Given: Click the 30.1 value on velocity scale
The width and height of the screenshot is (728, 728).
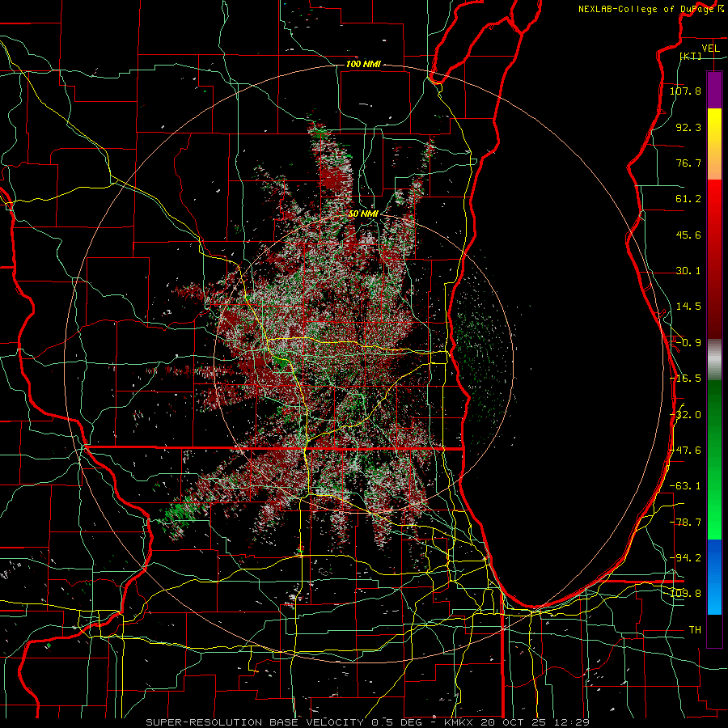Looking at the screenshot, I should pyautogui.click(x=688, y=271).
